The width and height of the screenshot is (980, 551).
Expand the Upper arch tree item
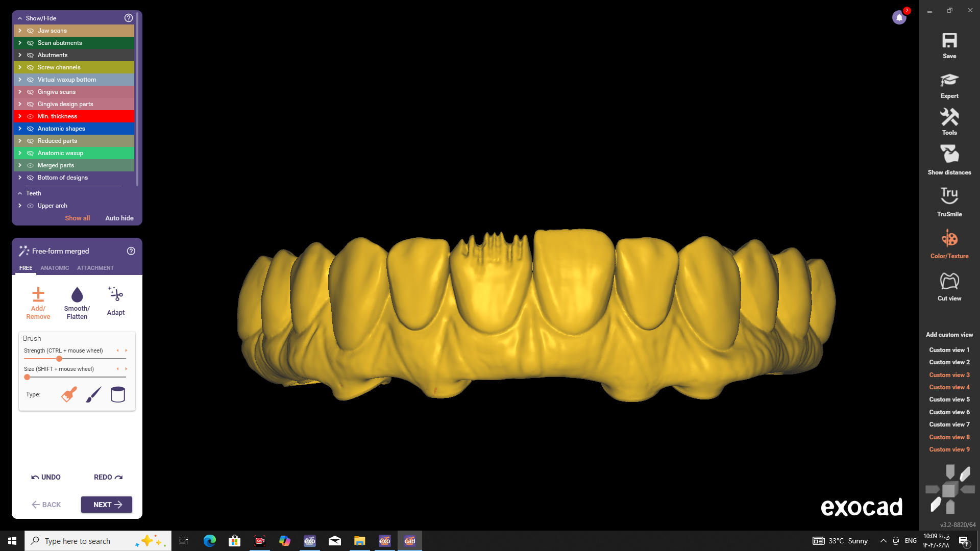pos(20,206)
